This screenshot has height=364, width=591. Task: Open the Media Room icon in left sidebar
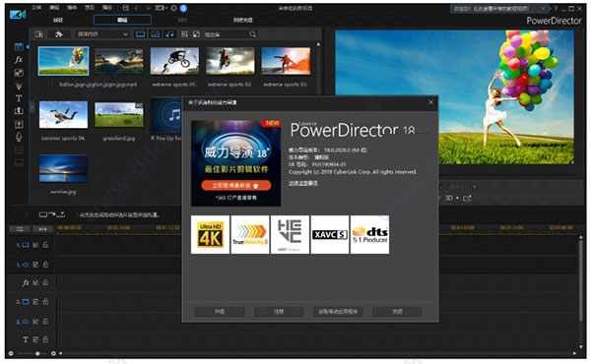(x=19, y=46)
